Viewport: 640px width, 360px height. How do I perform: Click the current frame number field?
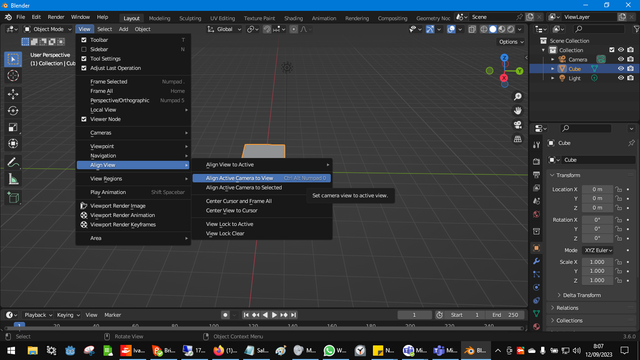pos(415,315)
